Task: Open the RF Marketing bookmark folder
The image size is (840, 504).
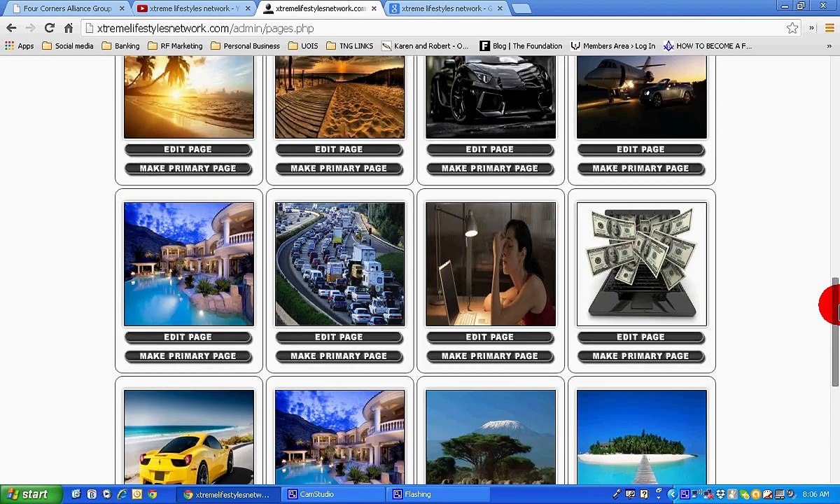Action: pyautogui.click(x=175, y=46)
